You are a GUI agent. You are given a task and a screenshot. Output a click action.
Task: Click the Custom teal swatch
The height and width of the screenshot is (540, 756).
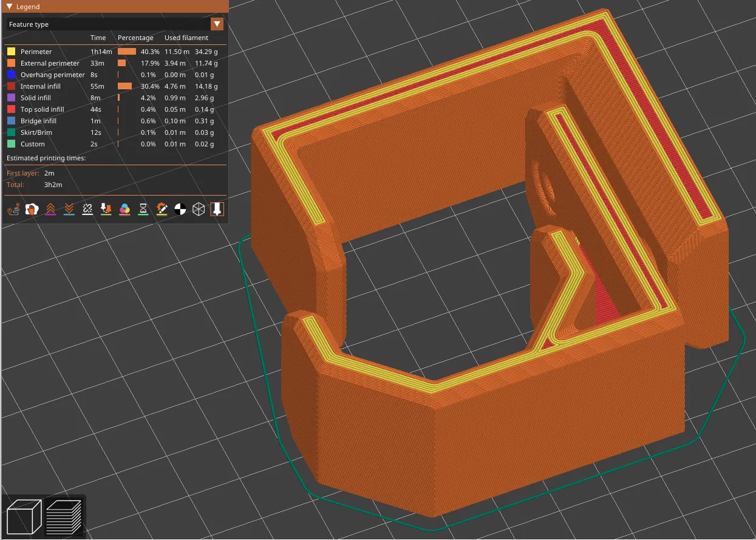tap(11, 144)
